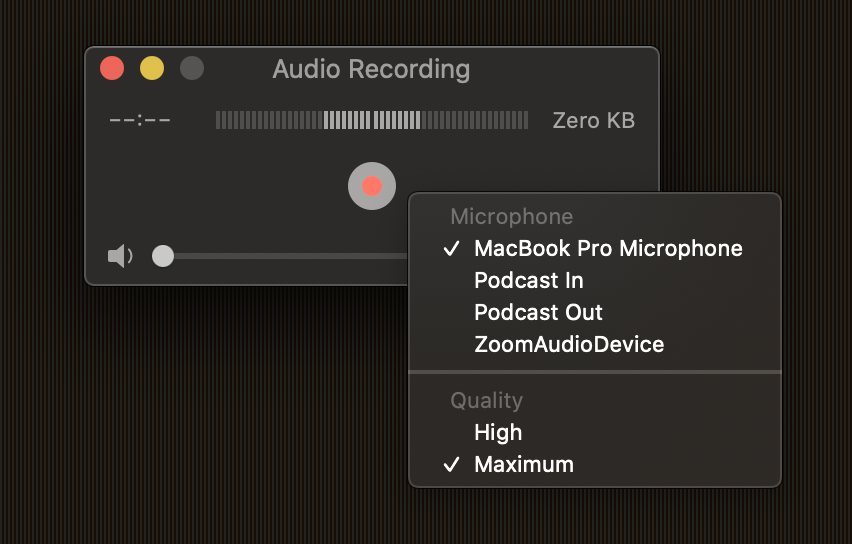This screenshot has width=852, height=544.
Task: Click the Quality section header
Action: coord(486,400)
